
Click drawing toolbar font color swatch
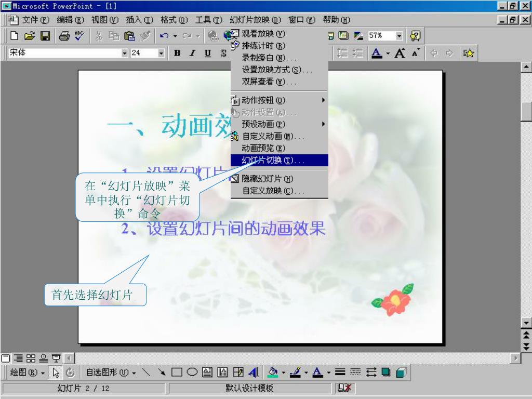[317, 372]
